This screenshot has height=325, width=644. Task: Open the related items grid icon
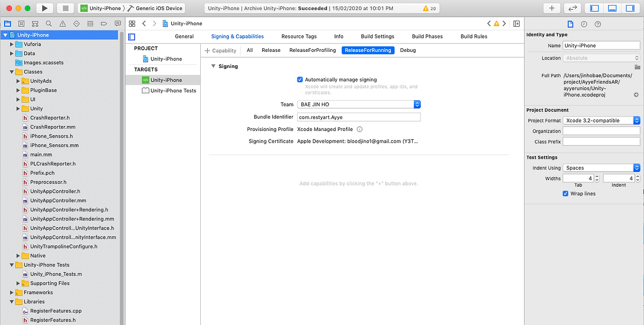coord(132,24)
